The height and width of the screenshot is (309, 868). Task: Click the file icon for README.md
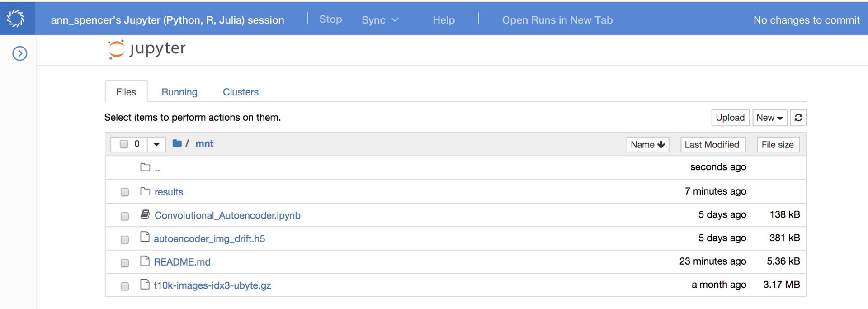point(145,261)
